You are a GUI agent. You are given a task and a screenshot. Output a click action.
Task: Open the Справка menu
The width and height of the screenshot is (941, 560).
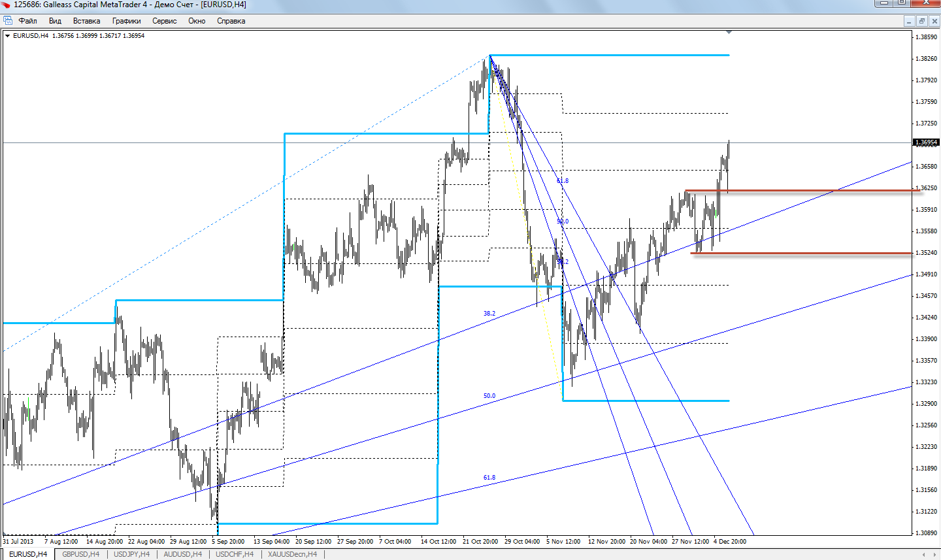(231, 21)
